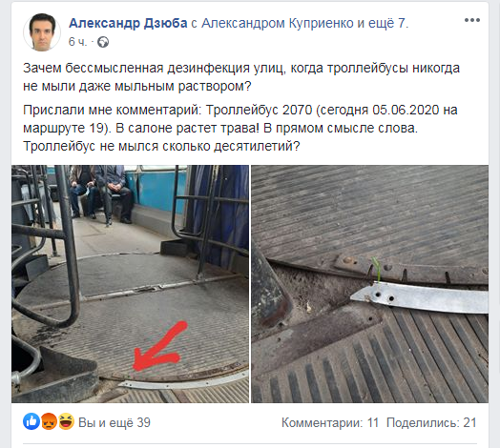The height and width of the screenshot is (448, 500).
Task: Open Александр Дзюба profile picture
Action: [42, 32]
